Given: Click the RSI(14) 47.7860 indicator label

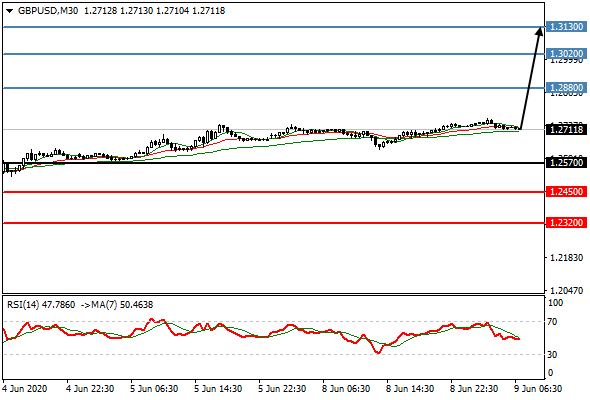Looking at the screenshot, I should click(41, 305).
